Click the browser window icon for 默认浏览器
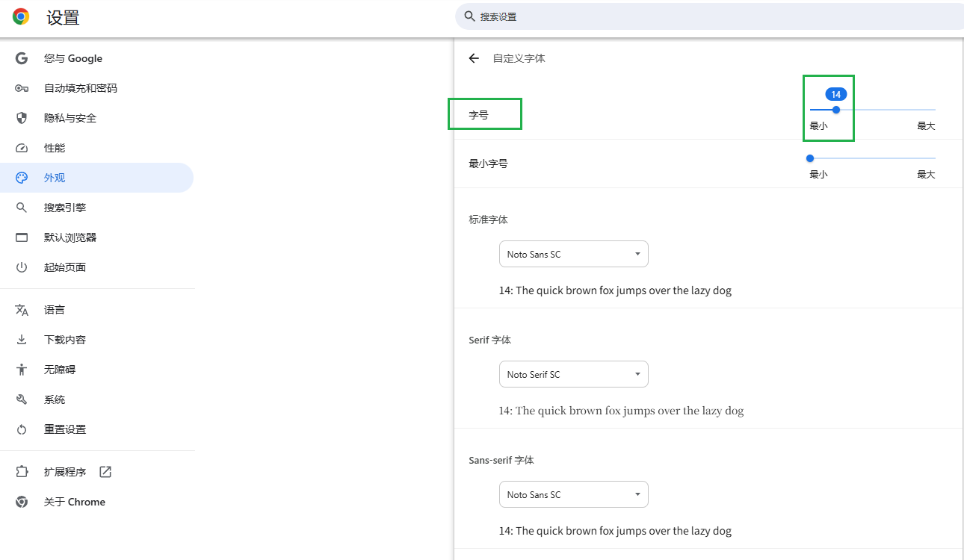Image resolution: width=964 pixels, height=560 pixels. (x=22, y=237)
